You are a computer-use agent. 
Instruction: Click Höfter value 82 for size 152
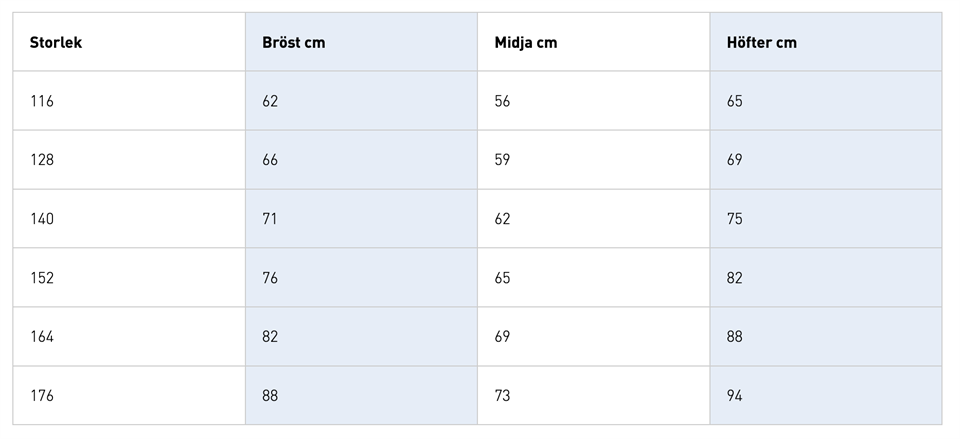(x=735, y=278)
